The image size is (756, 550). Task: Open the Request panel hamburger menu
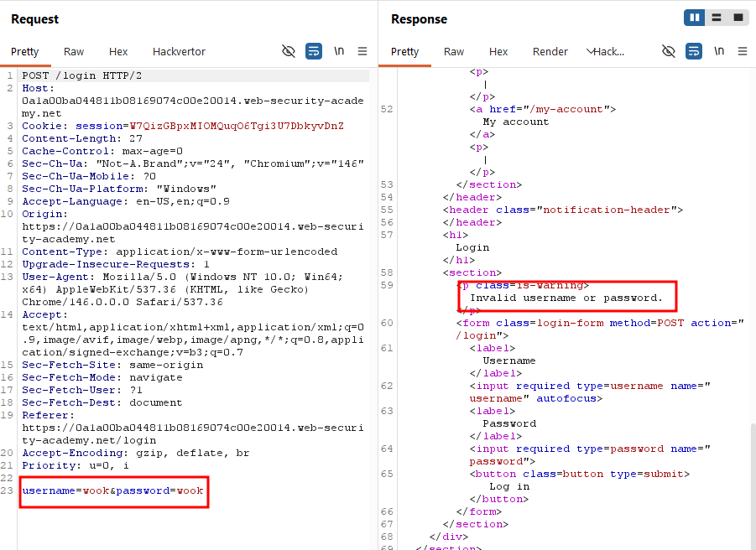click(x=362, y=51)
